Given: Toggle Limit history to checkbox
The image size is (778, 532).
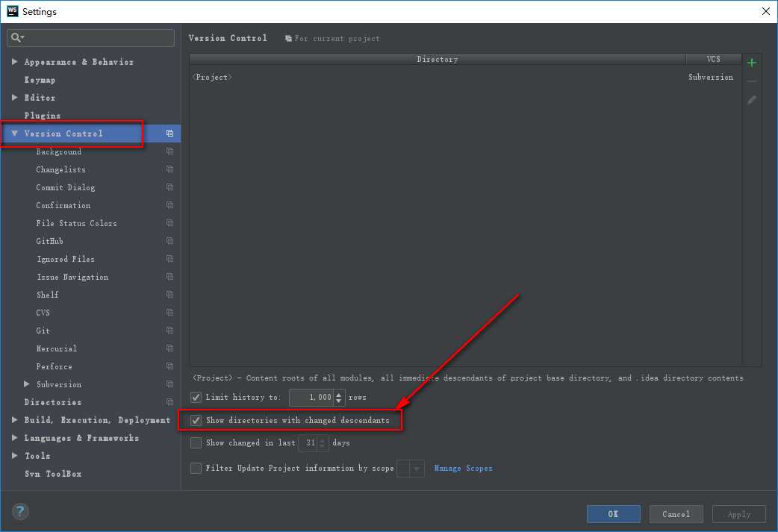Looking at the screenshot, I should (x=196, y=397).
